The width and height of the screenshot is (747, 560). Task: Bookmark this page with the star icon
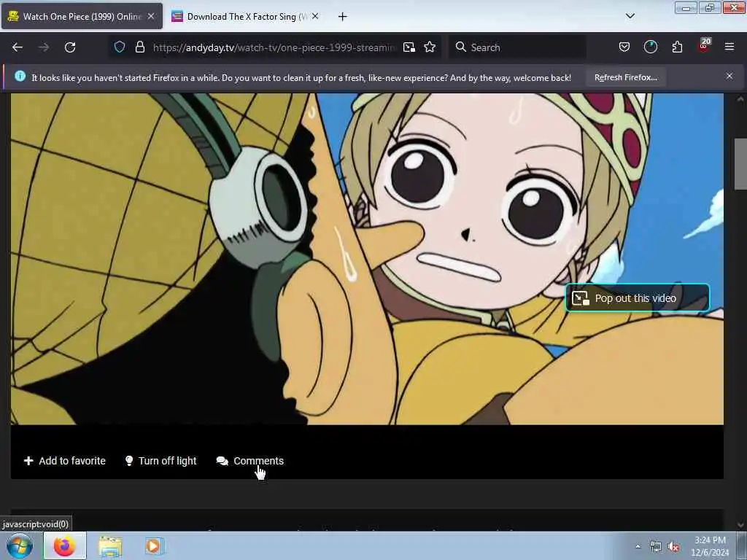point(430,47)
